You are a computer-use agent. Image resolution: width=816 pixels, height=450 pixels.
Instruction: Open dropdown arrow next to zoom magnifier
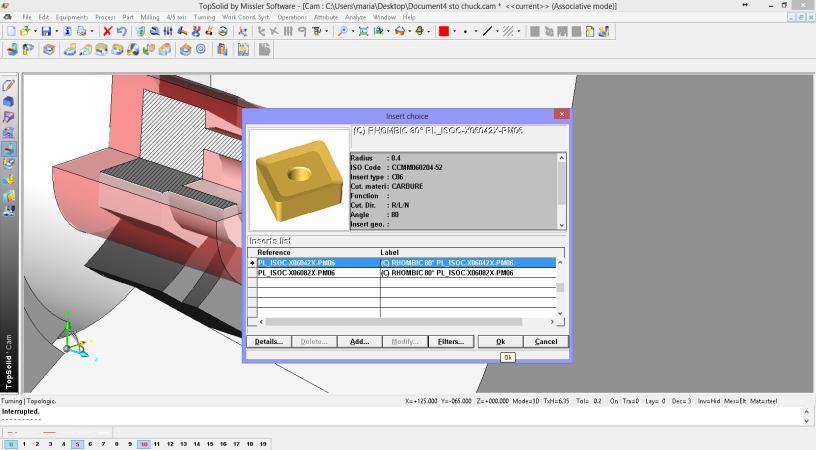click(x=352, y=32)
